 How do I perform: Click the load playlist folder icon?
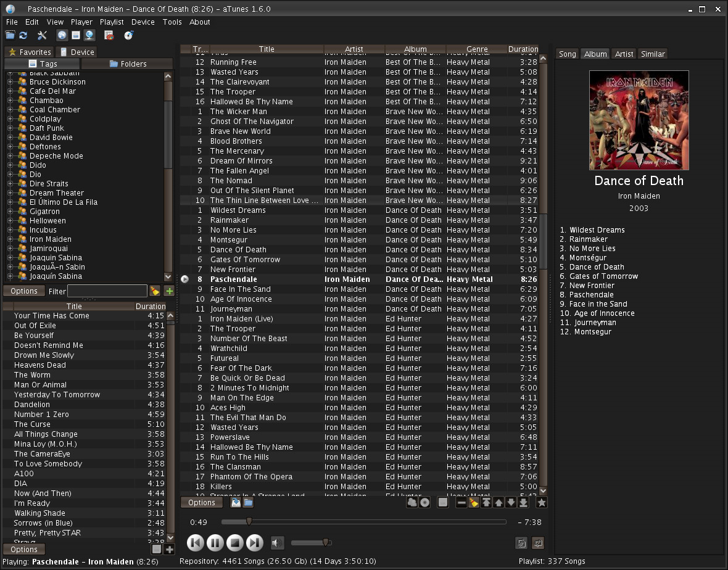pos(249,502)
